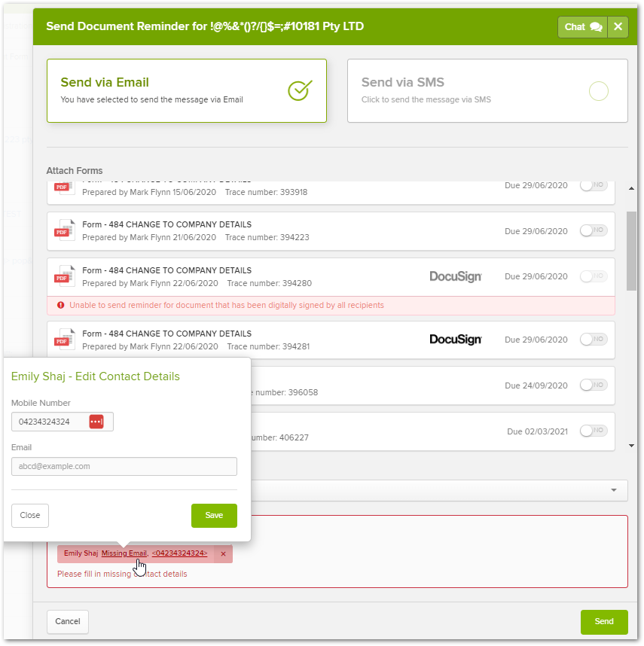Click the Email input field
Viewport: 644px width, 646px height.
[124, 466]
